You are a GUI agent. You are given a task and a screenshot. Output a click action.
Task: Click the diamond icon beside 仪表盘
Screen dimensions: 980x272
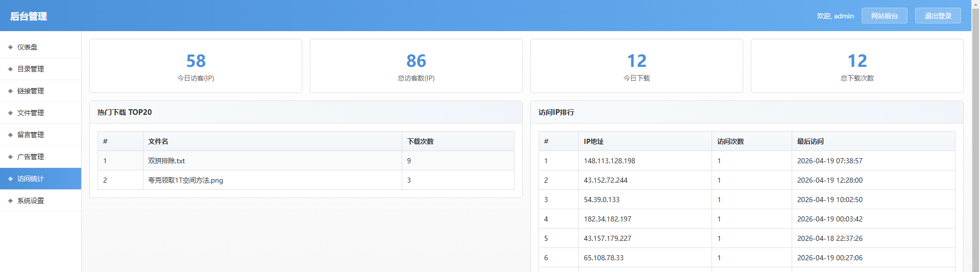click(x=10, y=47)
